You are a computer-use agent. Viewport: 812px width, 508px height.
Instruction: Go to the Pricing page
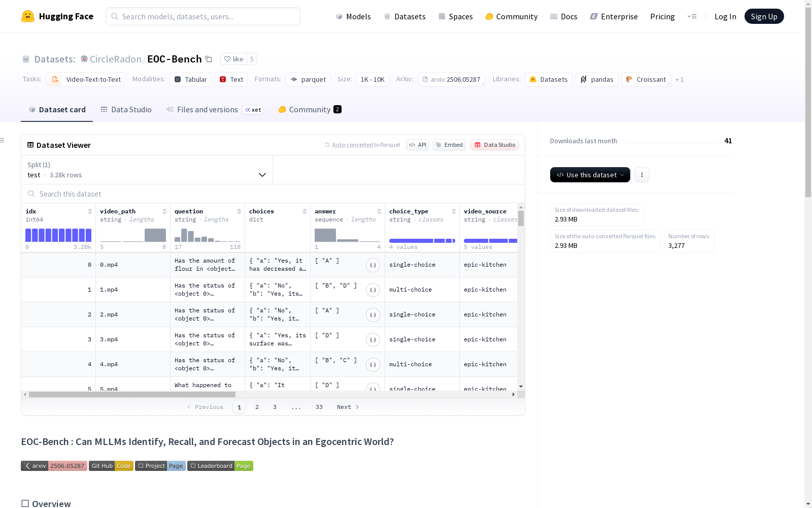click(662, 16)
